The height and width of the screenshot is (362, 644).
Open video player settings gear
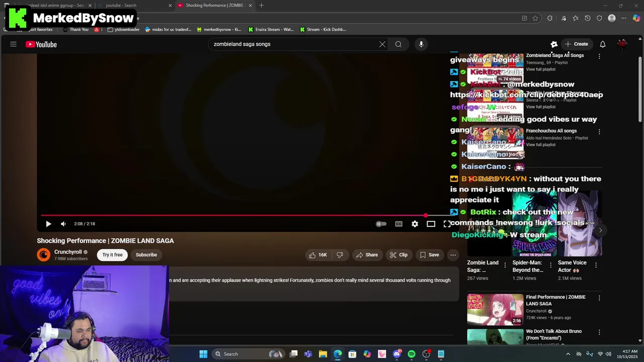click(415, 224)
